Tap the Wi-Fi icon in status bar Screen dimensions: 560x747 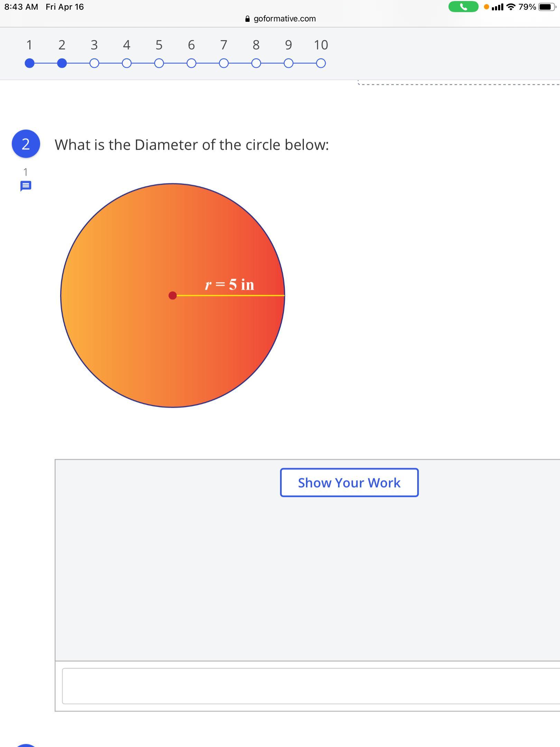(510, 7)
